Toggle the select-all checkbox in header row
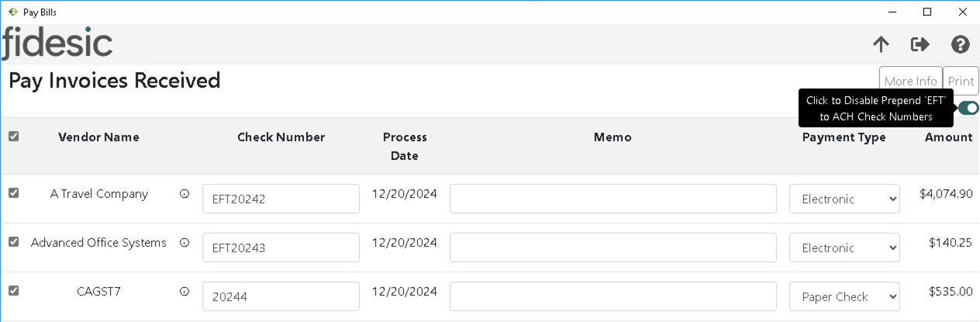 click(x=13, y=137)
